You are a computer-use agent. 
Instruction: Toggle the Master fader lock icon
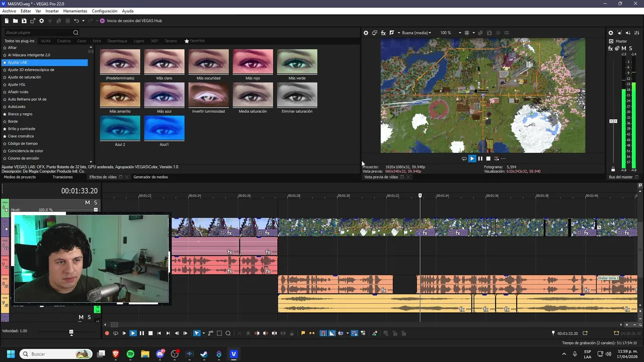pos(613,169)
